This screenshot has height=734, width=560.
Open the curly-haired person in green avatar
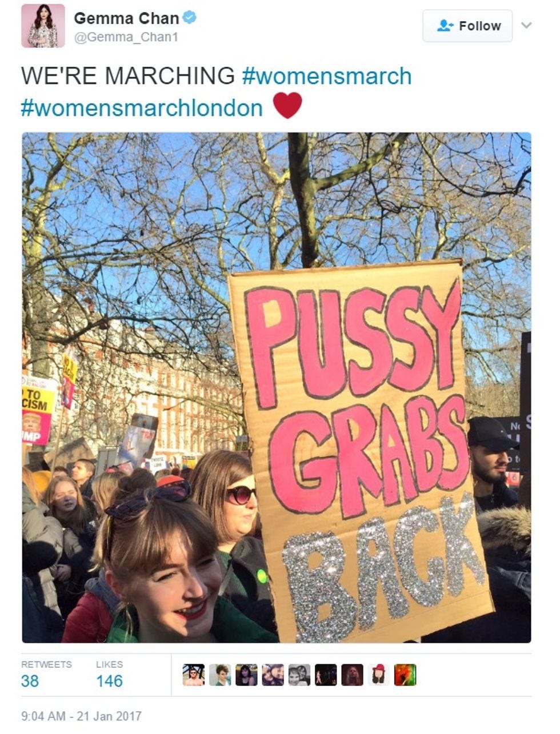point(220,675)
